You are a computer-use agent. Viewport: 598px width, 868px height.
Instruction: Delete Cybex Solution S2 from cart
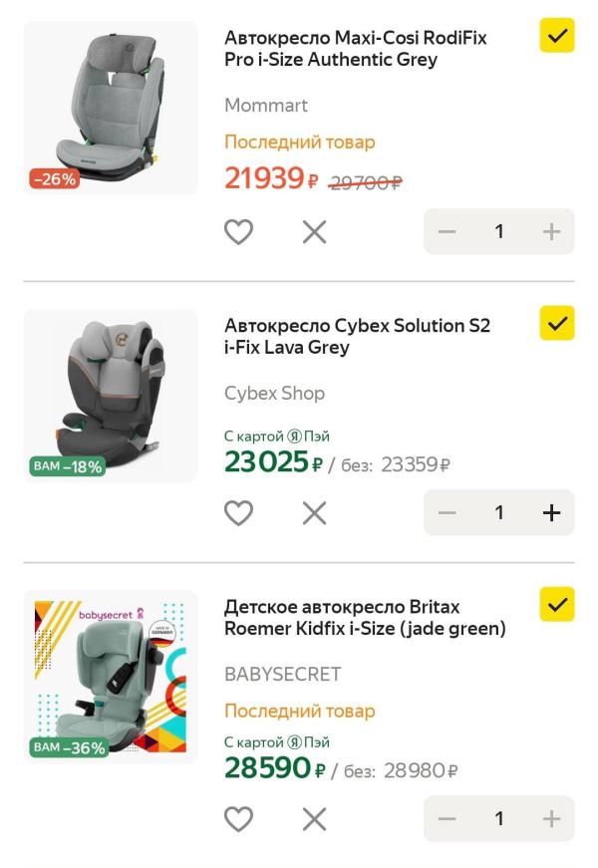pyautogui.click(x=314, y=513)
